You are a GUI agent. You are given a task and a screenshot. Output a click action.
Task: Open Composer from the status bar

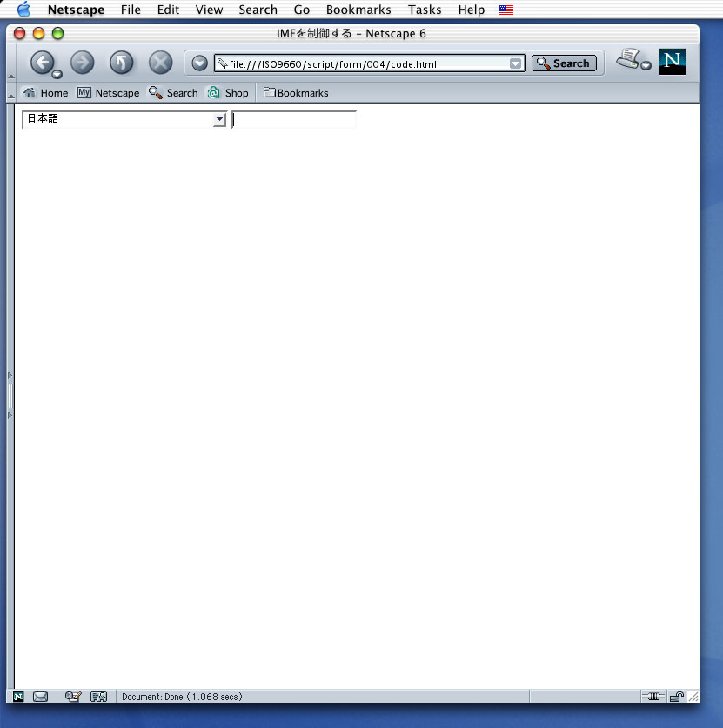73,697
